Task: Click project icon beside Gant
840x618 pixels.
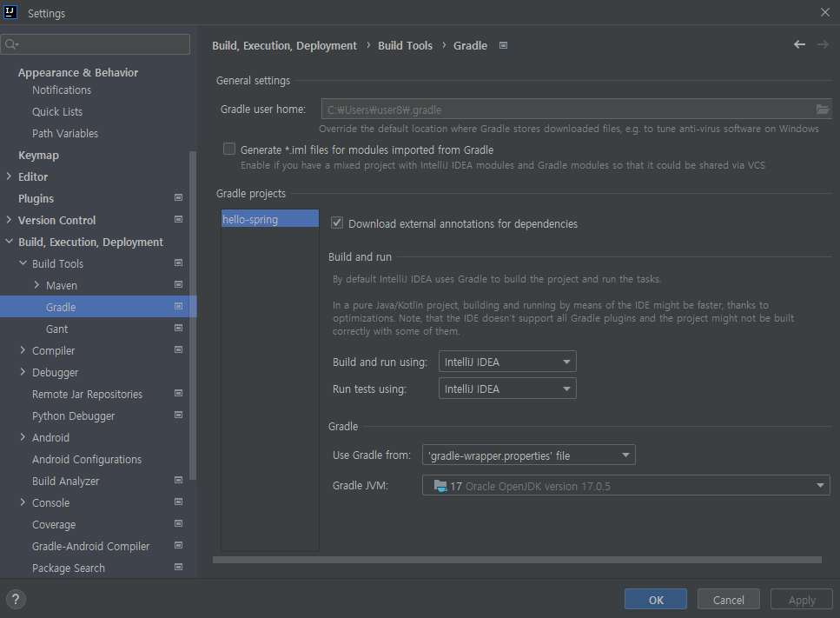Action: point(179,328)
